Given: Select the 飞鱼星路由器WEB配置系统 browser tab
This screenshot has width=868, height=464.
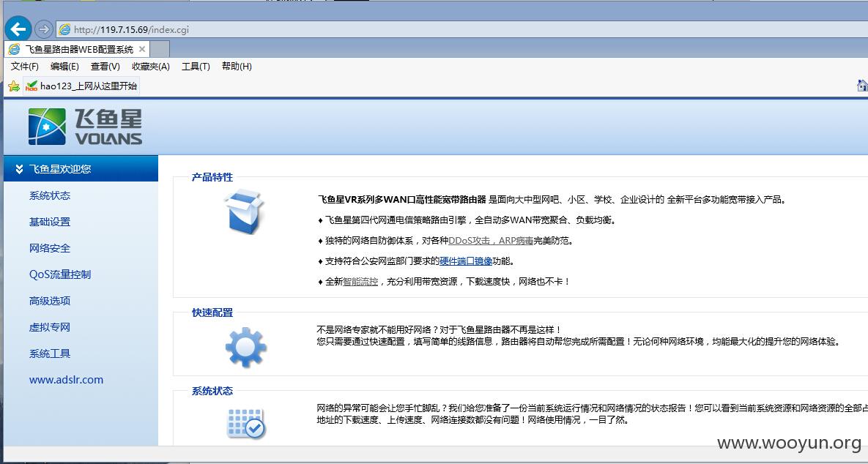Looking at the screenshot, I should (77, 49).
